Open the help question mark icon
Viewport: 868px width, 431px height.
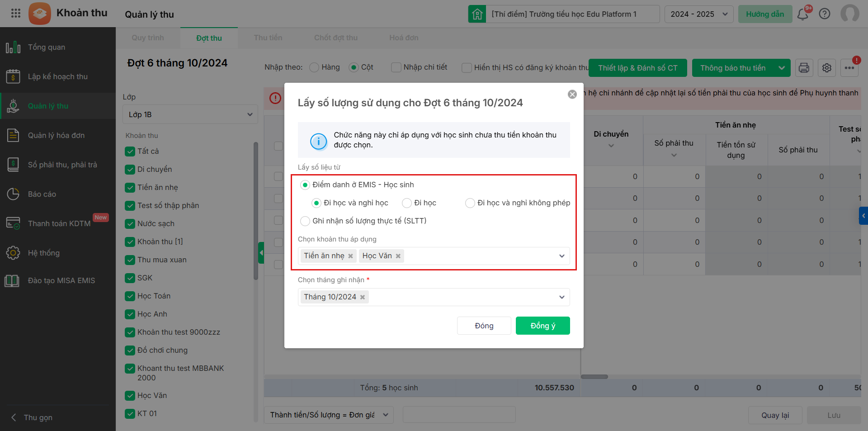point(825,14)
